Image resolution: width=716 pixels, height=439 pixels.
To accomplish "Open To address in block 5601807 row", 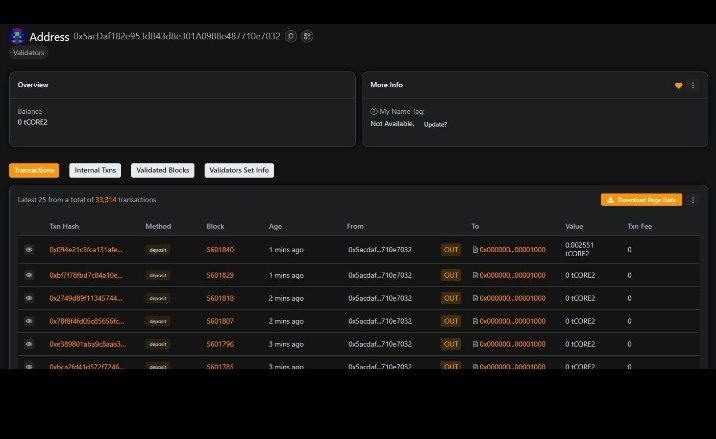I will click(512, 321).
